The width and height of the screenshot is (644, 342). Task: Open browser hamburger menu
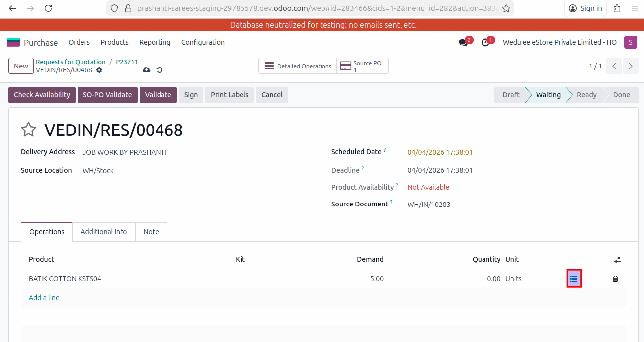tap(634, 8)
